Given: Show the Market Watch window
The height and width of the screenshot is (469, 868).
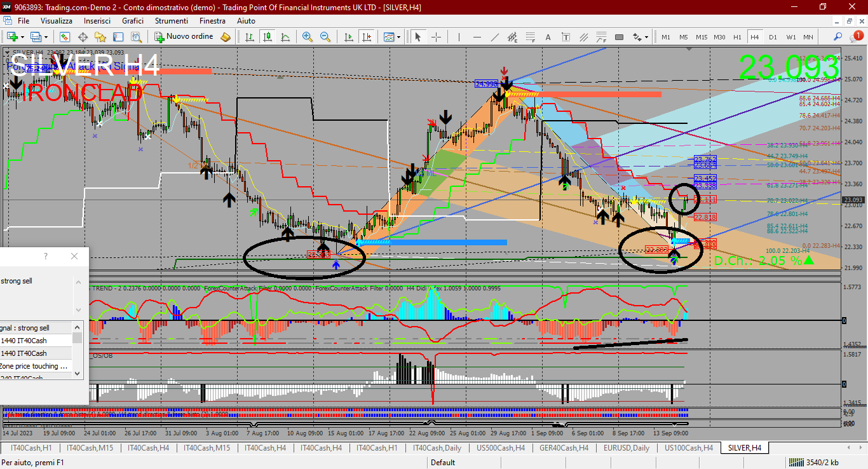Looking at the screenshot, I should coord(65,37).
